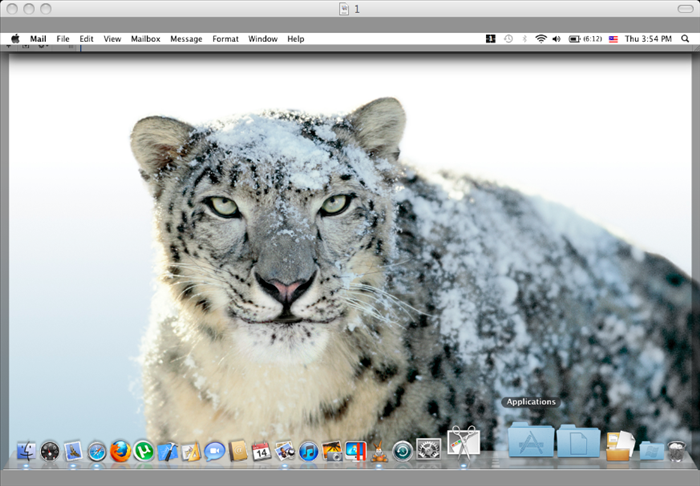The width and height of the screenshot is (700, 486).
Task: Launch Image Capture from the Dock
Action: pyautogui.click(x=332, y=451)
